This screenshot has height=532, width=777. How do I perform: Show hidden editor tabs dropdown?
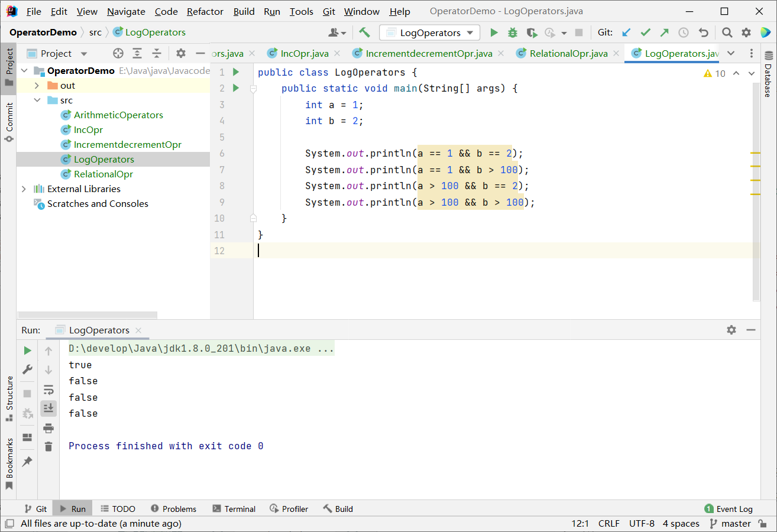[x=731, y=53]
